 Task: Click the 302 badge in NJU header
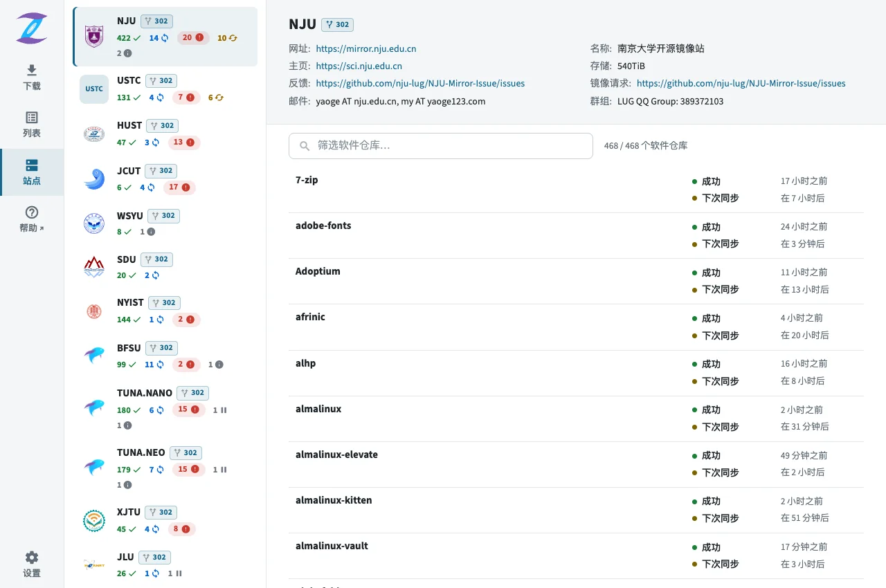pyautogui.click(x=337, y=25)
